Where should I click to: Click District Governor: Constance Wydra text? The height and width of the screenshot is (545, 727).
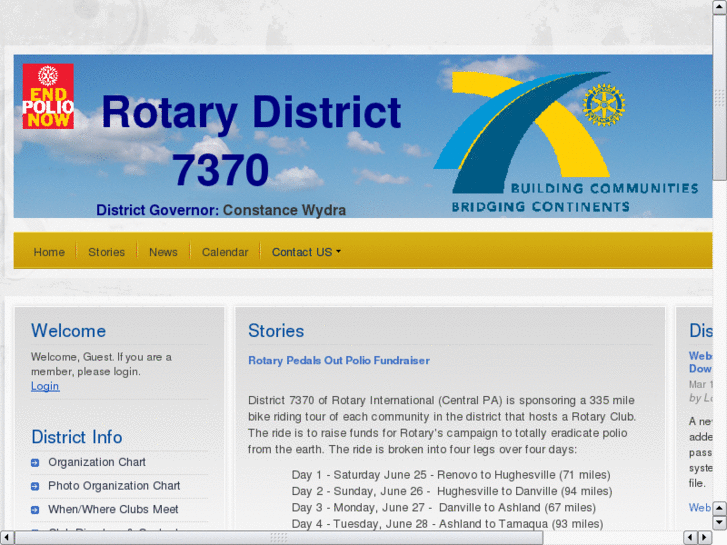point(221,210)
